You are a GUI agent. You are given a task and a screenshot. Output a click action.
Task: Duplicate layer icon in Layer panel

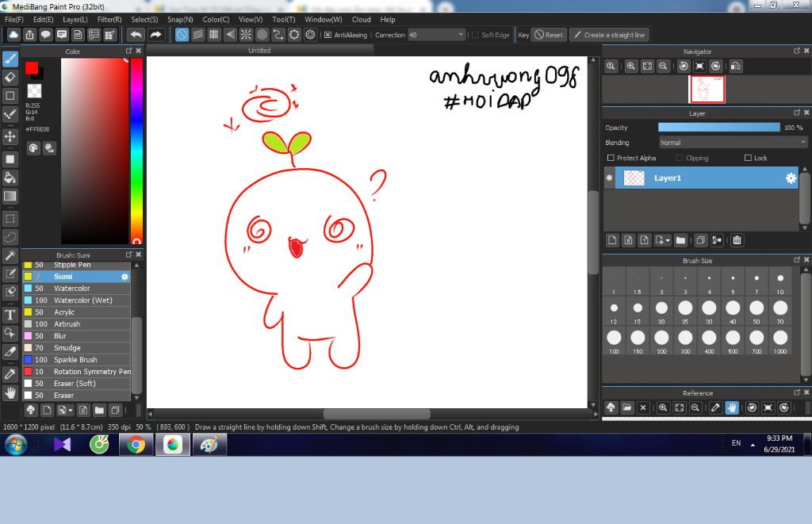coord(700,240)
